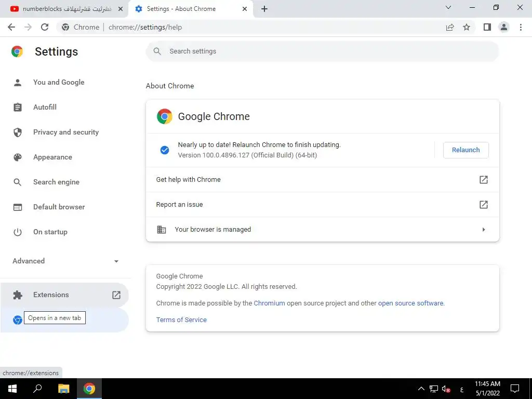Image resolution: width=532 pixels, height=399 pixels.
Task: Open the notification center icon
Action: click(515, 389)
